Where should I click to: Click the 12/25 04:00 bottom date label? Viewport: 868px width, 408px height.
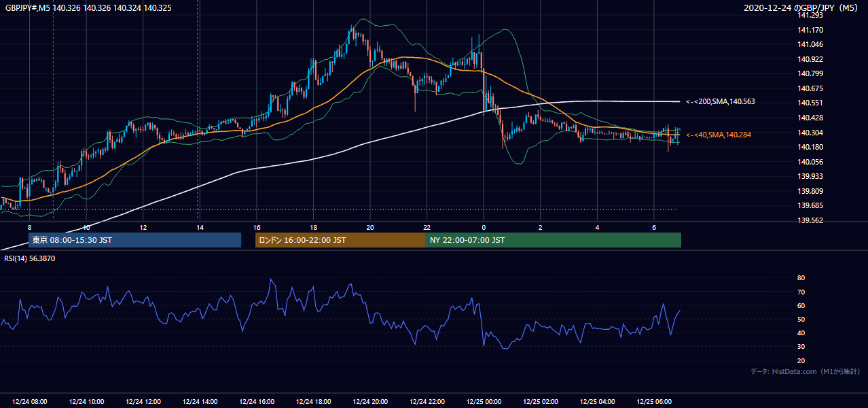[x=597, y=402]
